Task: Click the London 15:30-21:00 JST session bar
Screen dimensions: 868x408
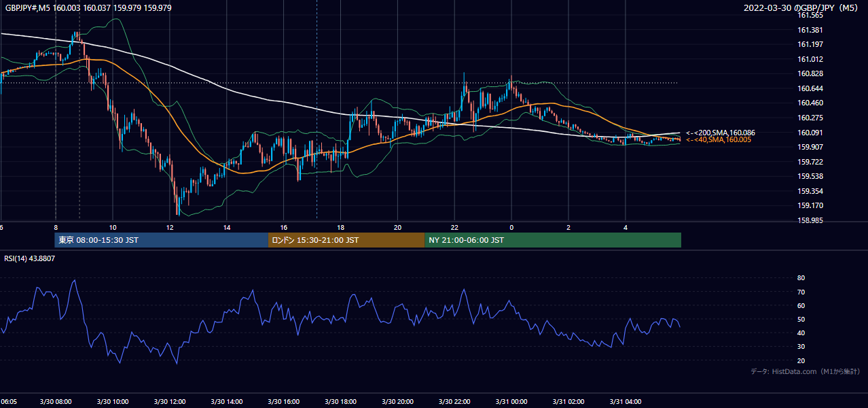Action: coord(346,240)
